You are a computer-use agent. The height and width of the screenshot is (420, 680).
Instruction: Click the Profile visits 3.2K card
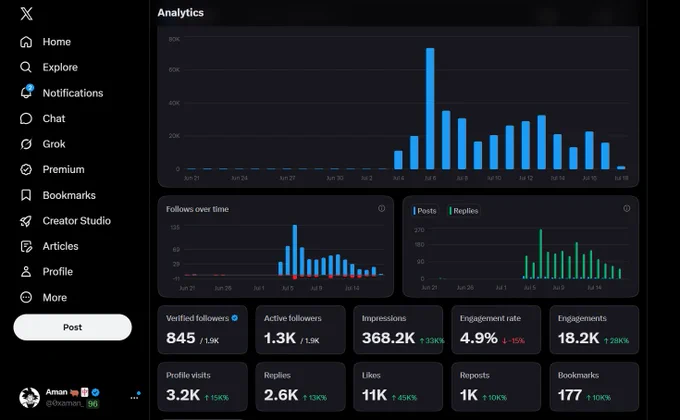coord(203,387)
